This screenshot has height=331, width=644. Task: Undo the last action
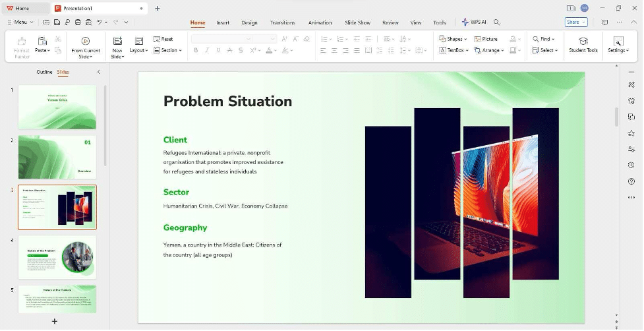coord(100,22)
